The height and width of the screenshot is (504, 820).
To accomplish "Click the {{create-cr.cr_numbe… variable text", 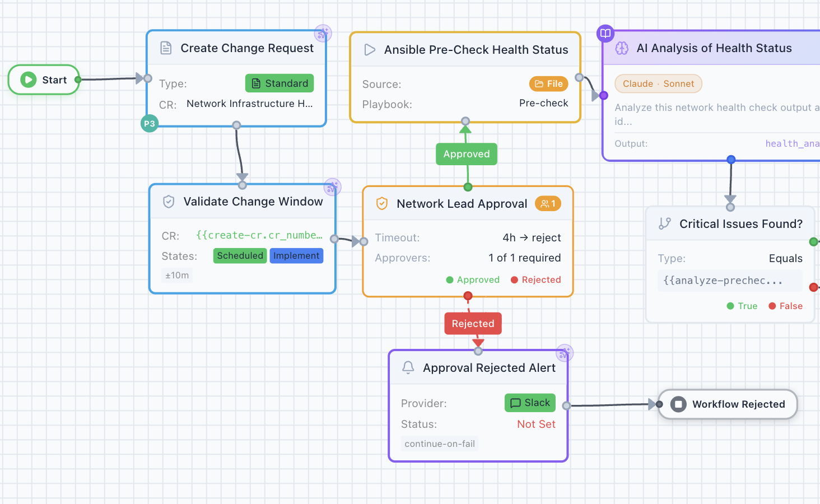I will (259, 235).
